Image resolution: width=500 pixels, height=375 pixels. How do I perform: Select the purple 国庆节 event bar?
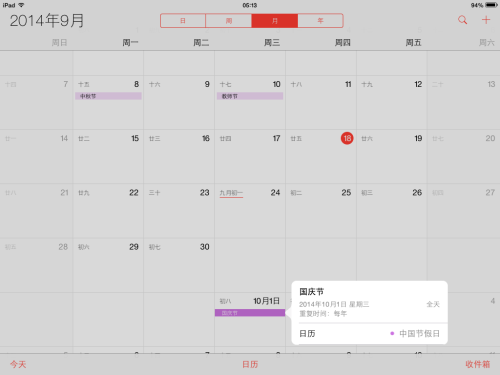point(250,313)
